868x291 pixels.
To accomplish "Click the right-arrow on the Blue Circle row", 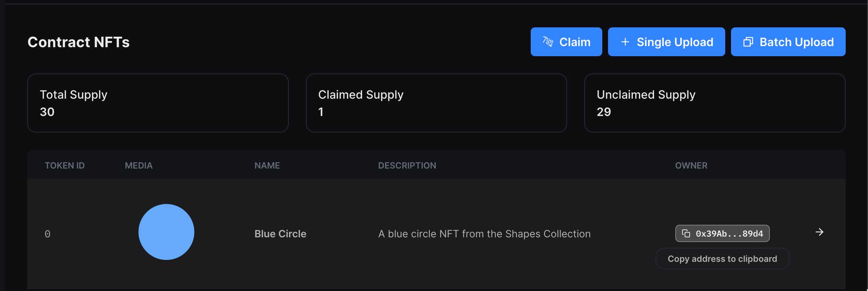I will [819, 232].
